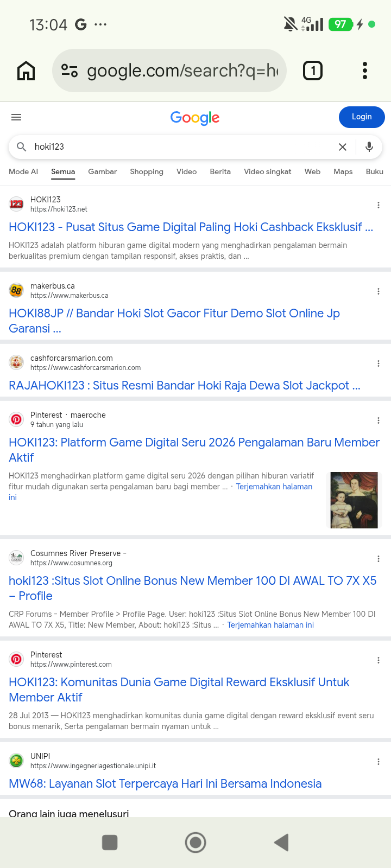Tap the blue Login button
Screen dimensions: 391x868
pos(362,117)
